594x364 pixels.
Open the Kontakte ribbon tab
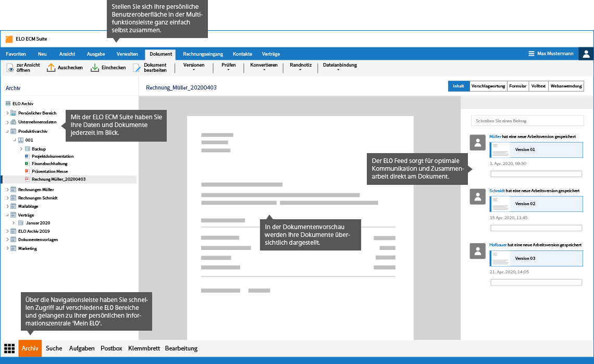(242, 54)
